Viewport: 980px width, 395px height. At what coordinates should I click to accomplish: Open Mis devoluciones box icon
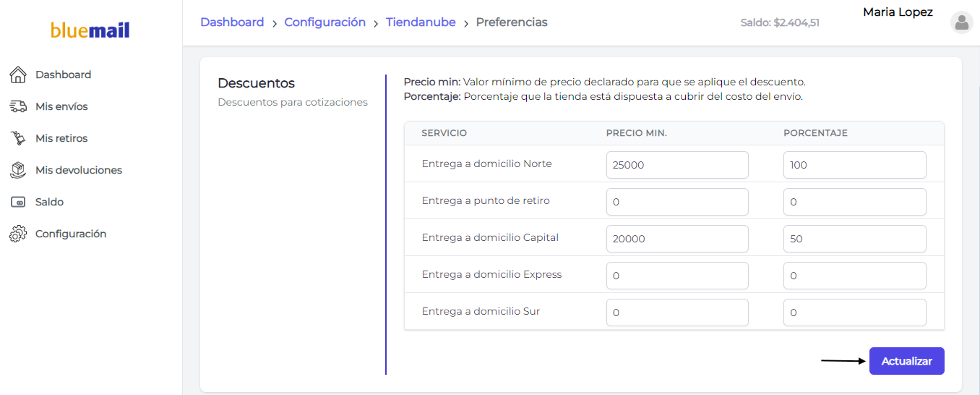(x=18, y=170)
